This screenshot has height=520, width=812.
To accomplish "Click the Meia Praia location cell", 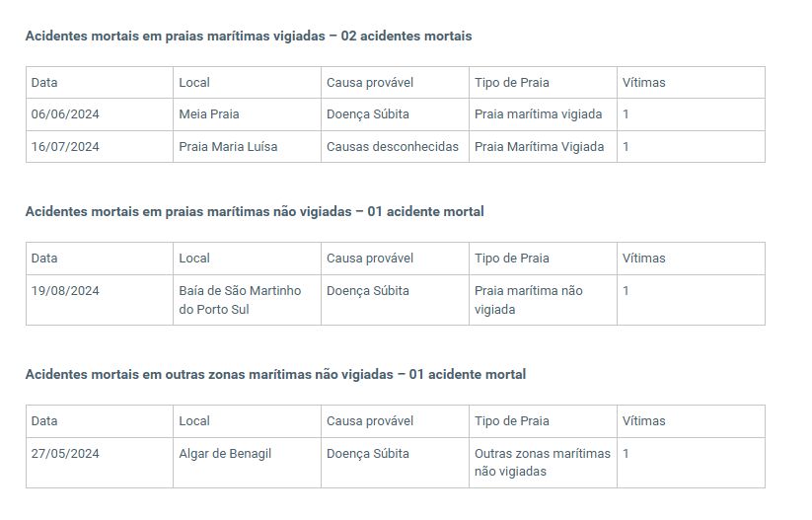I will click(247, 114).
